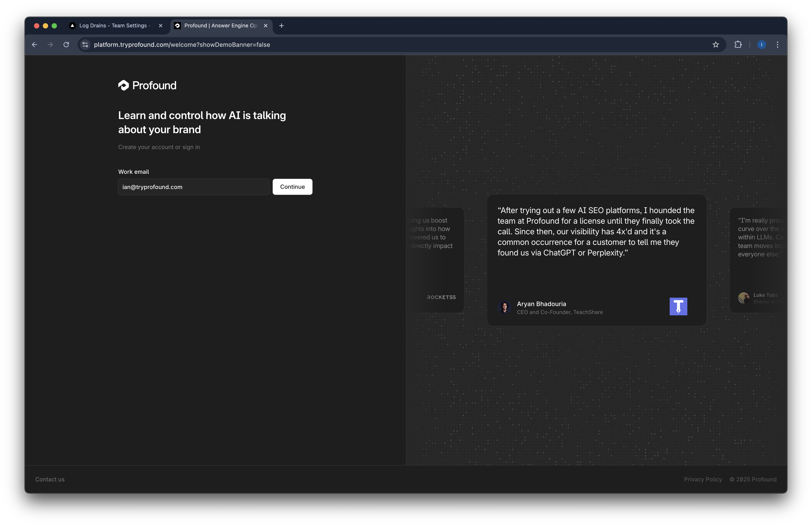Open the three-dot Chrome menu
Viewport: 812px width, 526px height.
tap(778, 45)
